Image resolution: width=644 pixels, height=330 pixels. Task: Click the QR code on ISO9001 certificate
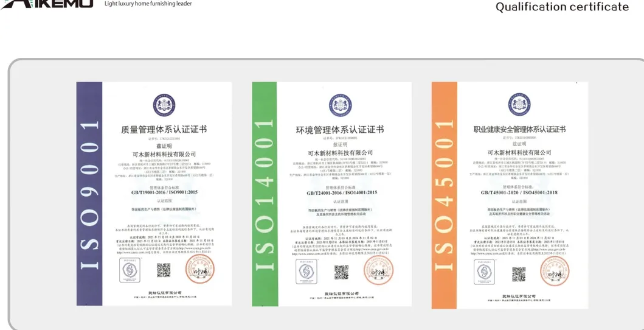pyautogui.click(x=164, y=270)
